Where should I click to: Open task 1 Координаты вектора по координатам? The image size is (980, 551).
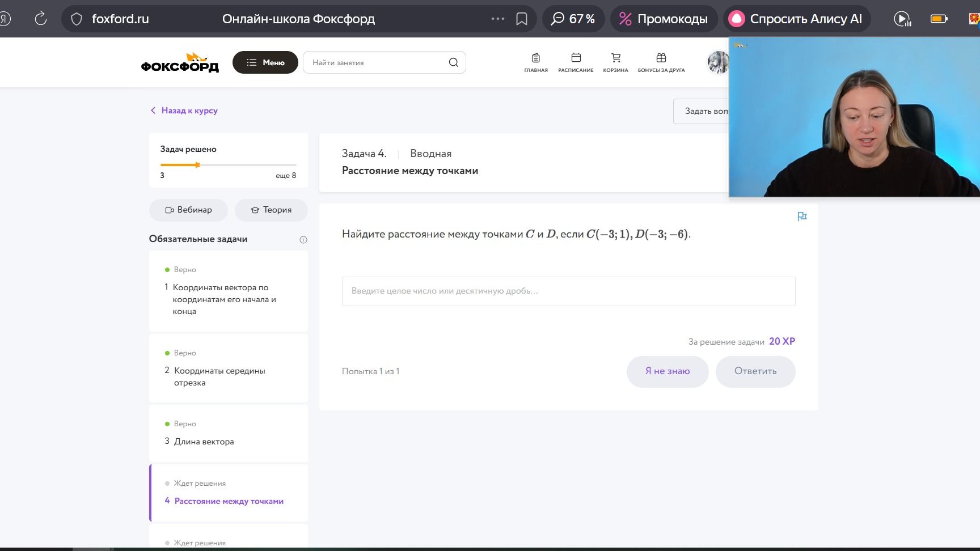229,291
